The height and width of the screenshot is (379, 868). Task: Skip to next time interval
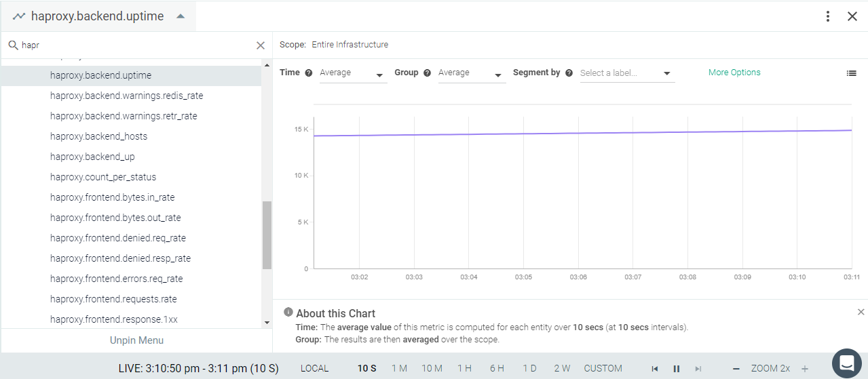[698, 369]
